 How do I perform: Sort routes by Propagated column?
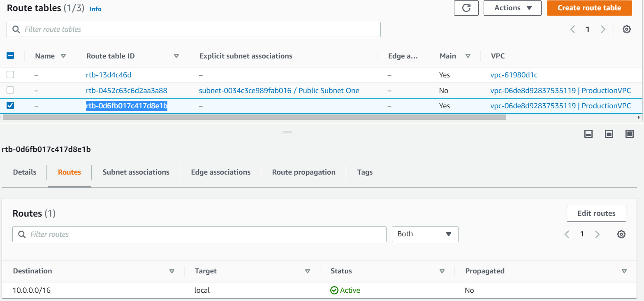click(624, 271)
